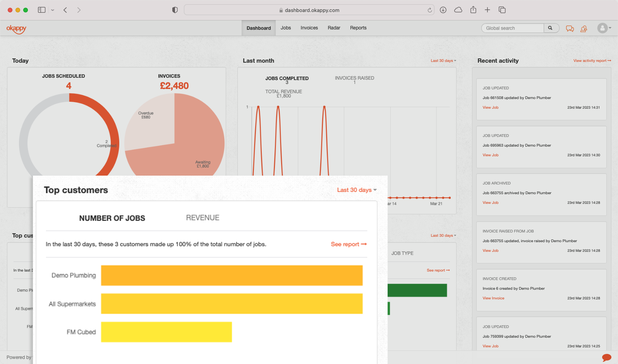Open the chat messages icon
This screenshot has height=364, width=618.
tap(570, 29)
